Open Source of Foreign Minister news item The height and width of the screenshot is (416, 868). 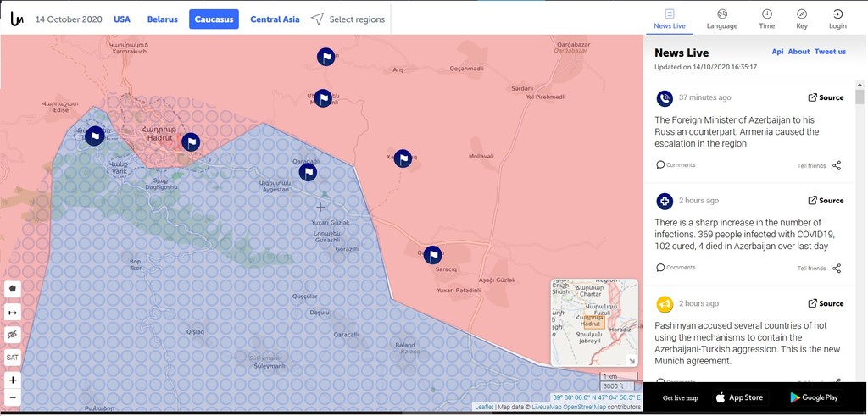[x=826, y=97]
